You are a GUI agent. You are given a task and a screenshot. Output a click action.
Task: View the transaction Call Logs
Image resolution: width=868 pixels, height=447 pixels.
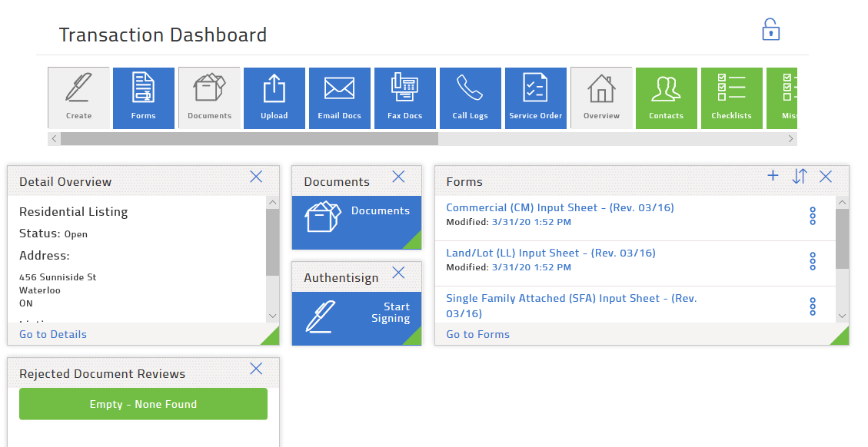point(471,98)
